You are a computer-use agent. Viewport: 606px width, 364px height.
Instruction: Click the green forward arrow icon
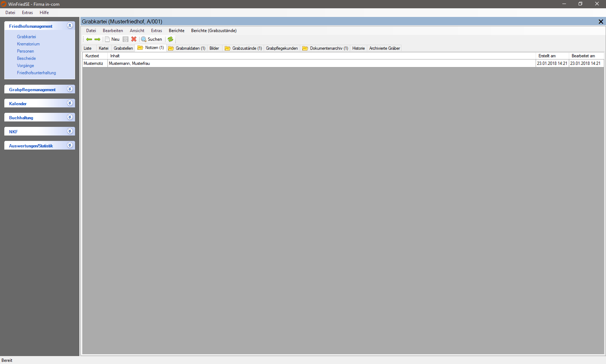(x=97, y=39)
